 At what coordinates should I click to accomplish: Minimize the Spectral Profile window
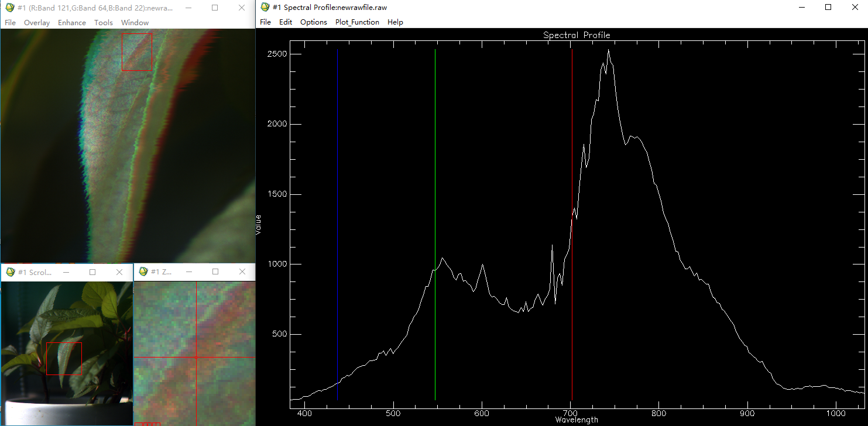801,8
